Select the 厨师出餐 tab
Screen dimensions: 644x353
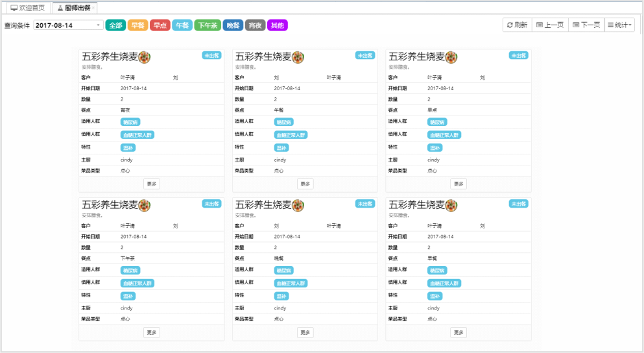click(x=77, y=8)
